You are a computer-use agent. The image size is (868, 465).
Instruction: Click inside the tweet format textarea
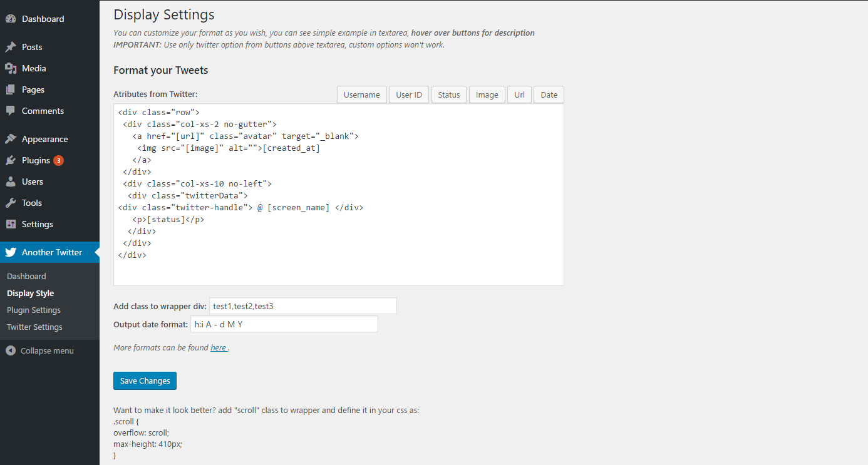click(339, 195)
